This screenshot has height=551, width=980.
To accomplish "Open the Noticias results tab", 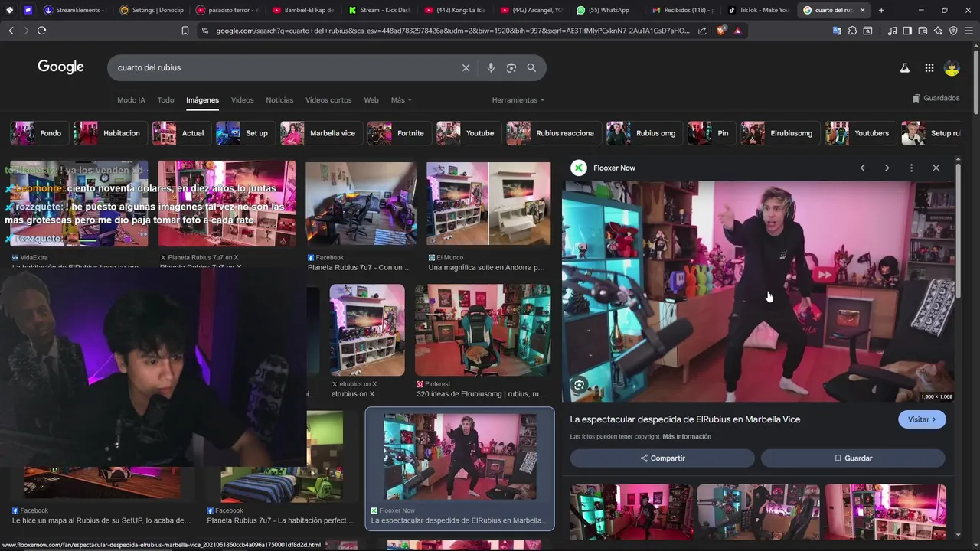I will point(279,100).
